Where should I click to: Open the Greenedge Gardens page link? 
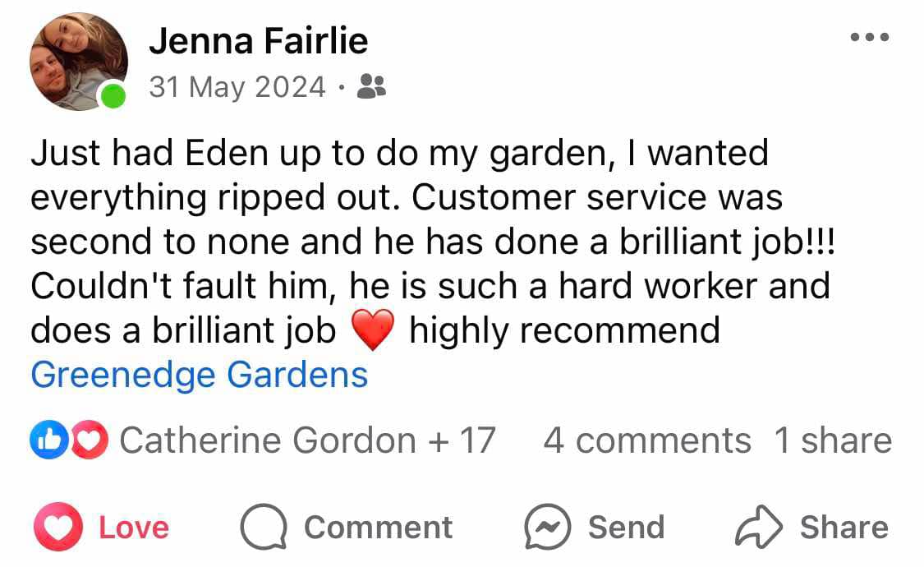(x=200, y=375)
